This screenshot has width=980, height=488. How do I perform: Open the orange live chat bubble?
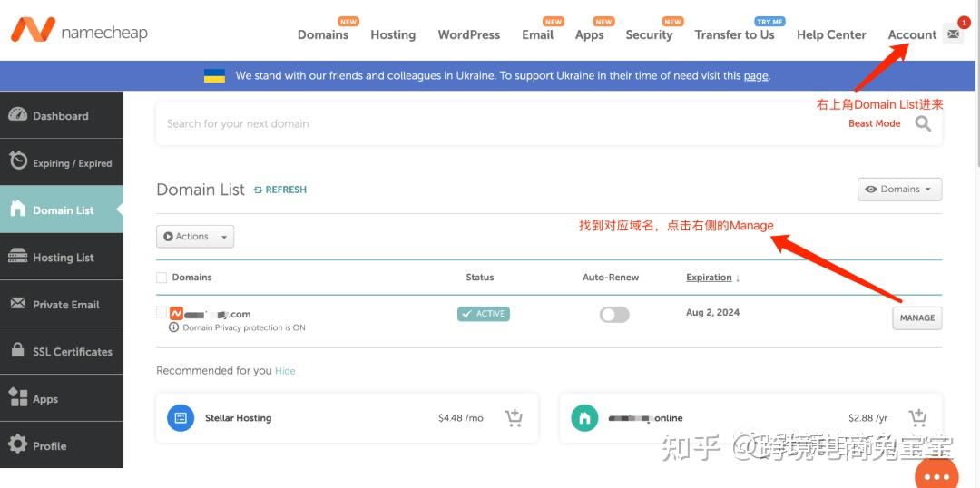point(936,474)
